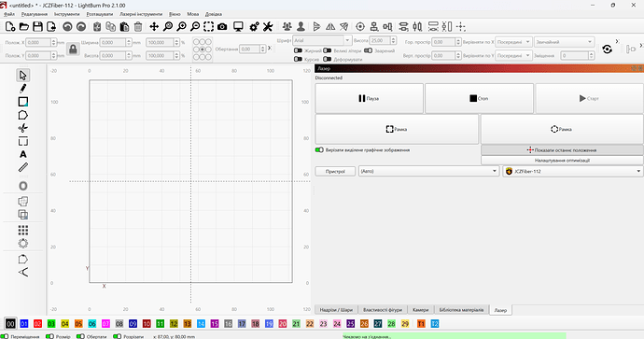Click the mirror horizontally triangle icon

coord(330,27)
